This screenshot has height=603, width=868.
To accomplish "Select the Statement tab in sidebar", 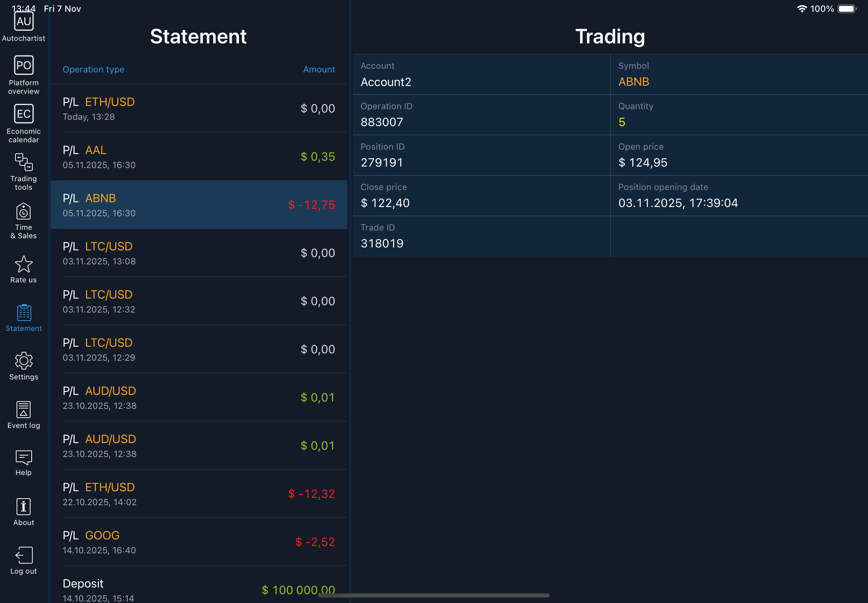I will 24,314.
